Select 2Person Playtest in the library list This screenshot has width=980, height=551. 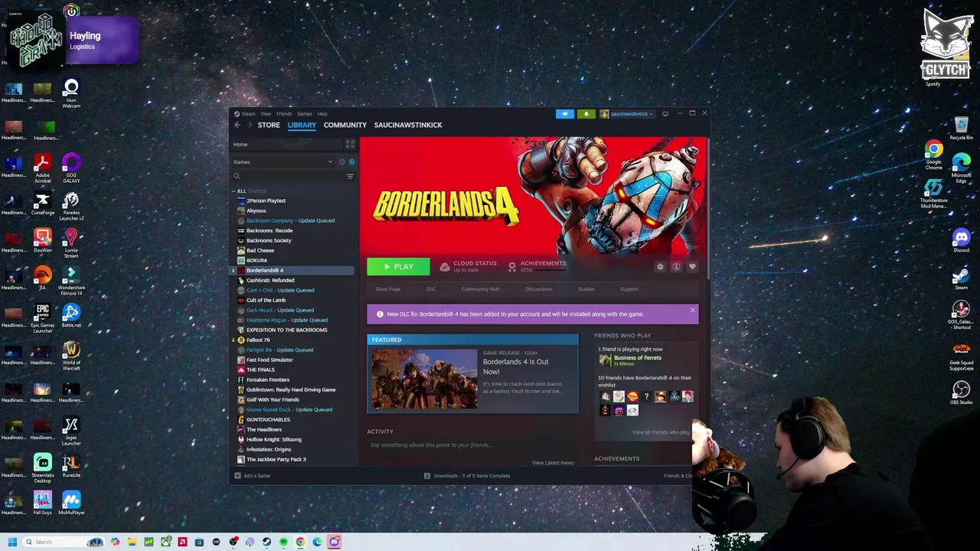pos(266,201)
